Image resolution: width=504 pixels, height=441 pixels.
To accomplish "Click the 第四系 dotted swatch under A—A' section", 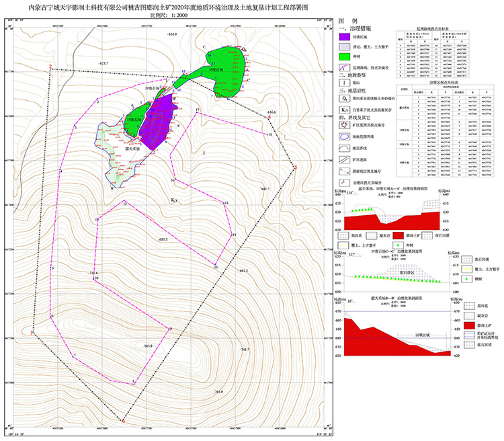I will click(343, 235).
